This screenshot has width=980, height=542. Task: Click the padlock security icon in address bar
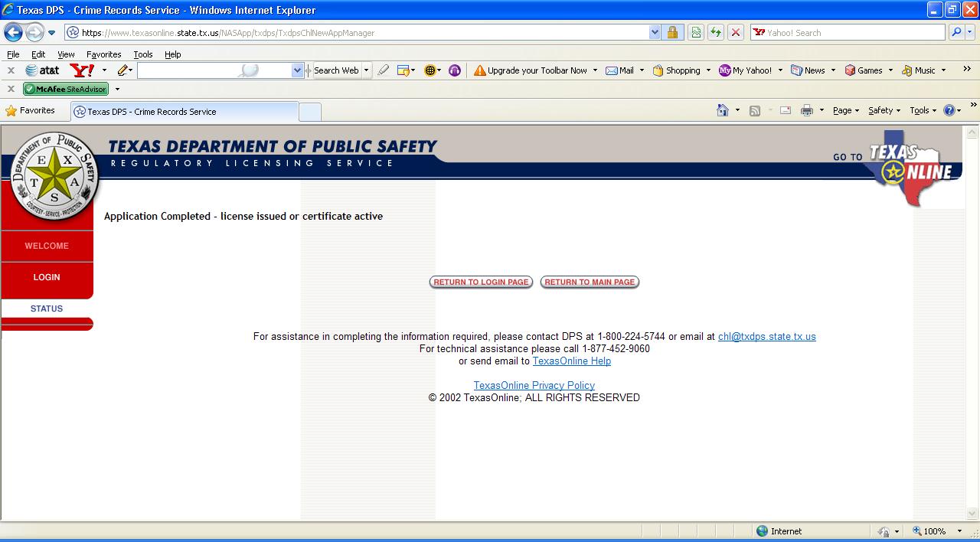tap(672, 33)
